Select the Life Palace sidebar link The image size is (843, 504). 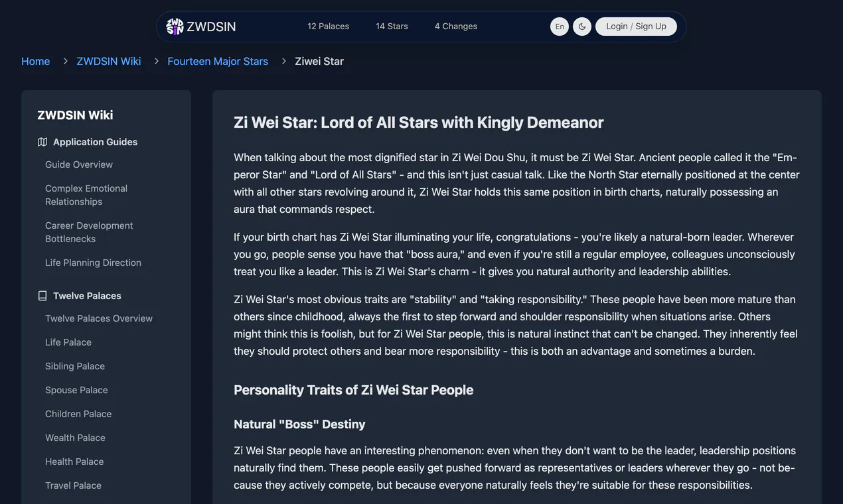click(x=68, y=342)
